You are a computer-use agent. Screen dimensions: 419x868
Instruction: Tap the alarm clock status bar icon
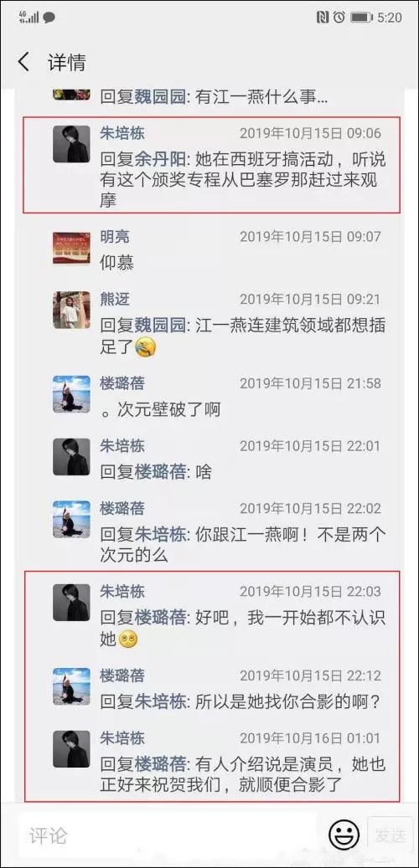(339, 18)
